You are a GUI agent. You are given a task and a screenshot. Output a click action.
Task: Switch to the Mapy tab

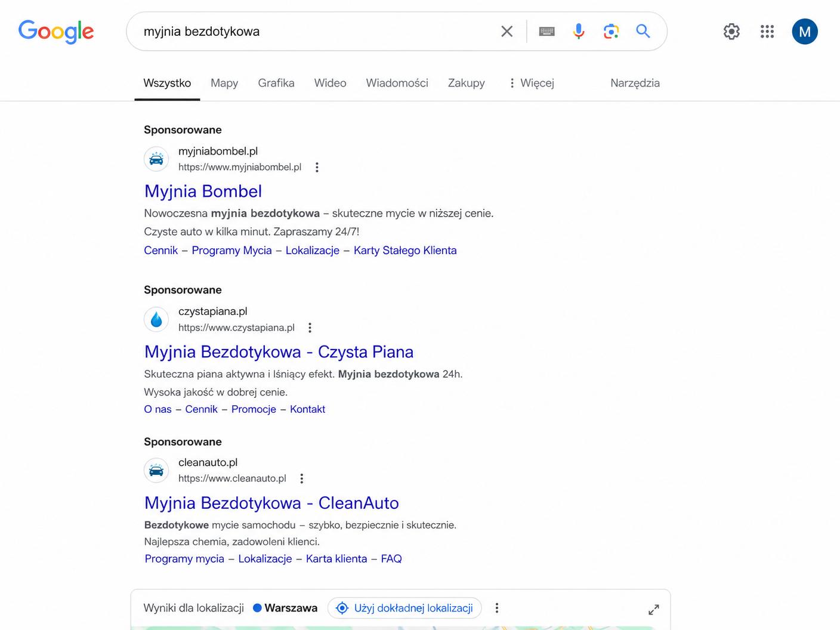224,83
